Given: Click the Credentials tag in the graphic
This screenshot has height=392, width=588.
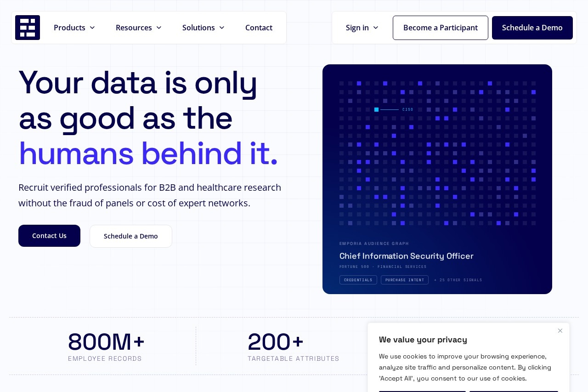Looking at the screenshot, I should tap(358, 280).
